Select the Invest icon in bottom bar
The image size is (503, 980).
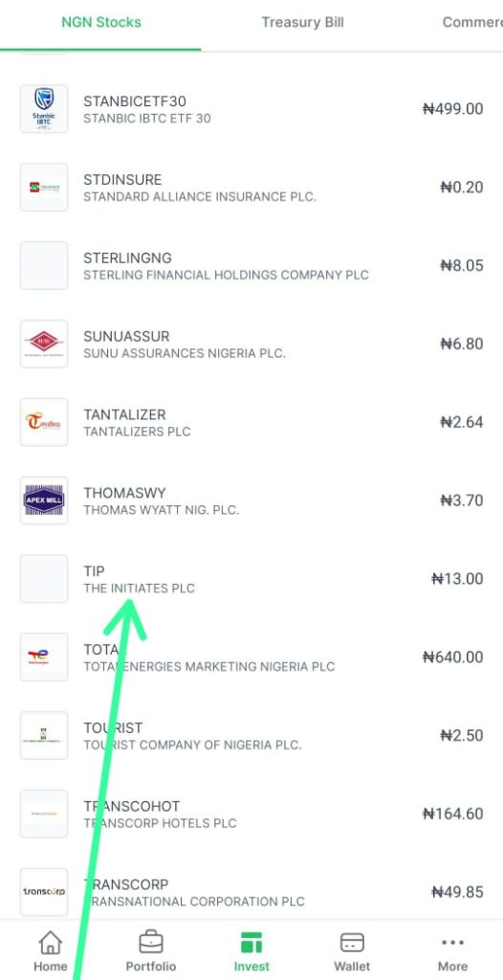(251, 943)
